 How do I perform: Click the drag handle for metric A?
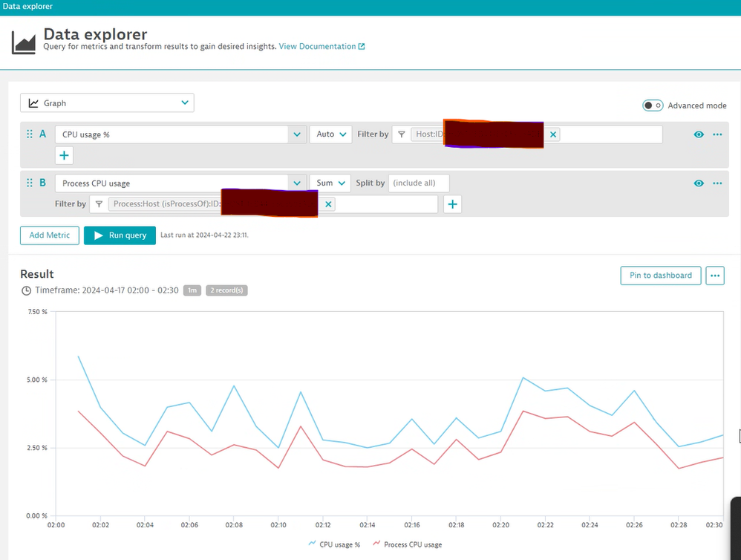[x=30, y=134]
